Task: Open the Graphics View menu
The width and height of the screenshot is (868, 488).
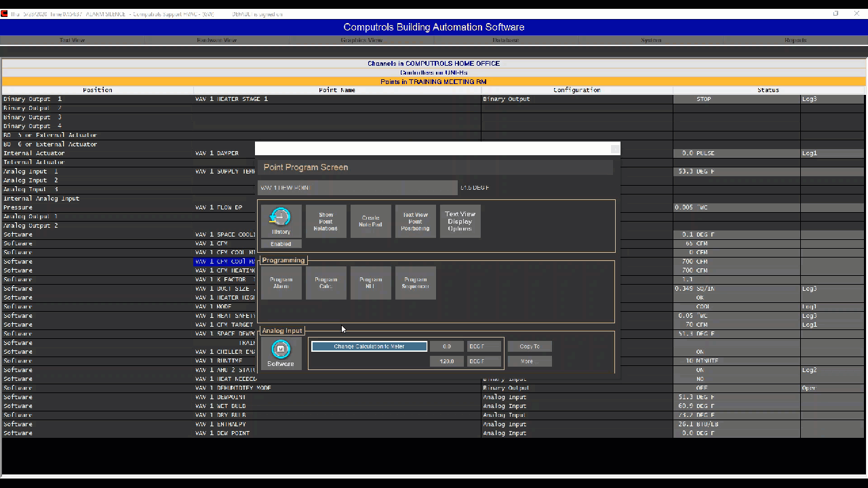Action: [361, 40]
